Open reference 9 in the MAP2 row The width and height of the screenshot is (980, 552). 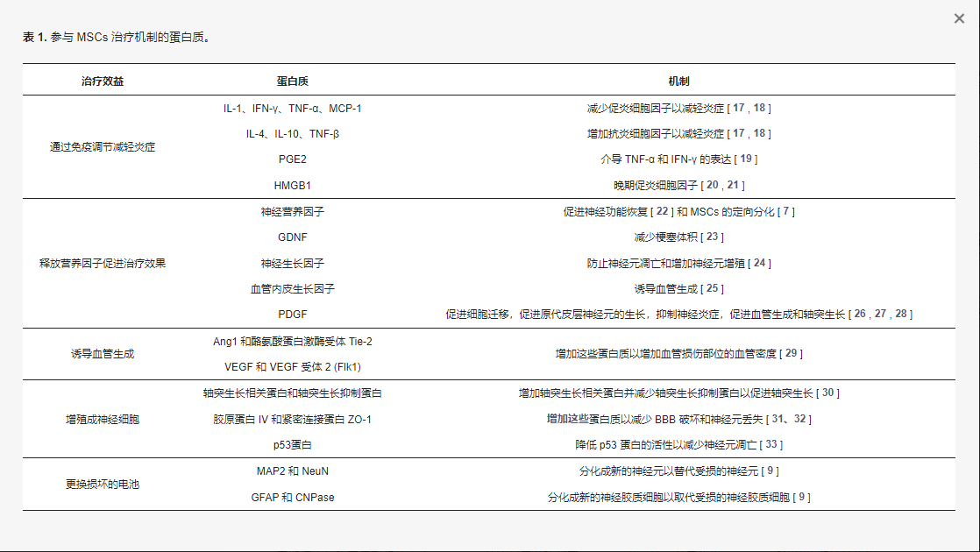coord(771,471)
